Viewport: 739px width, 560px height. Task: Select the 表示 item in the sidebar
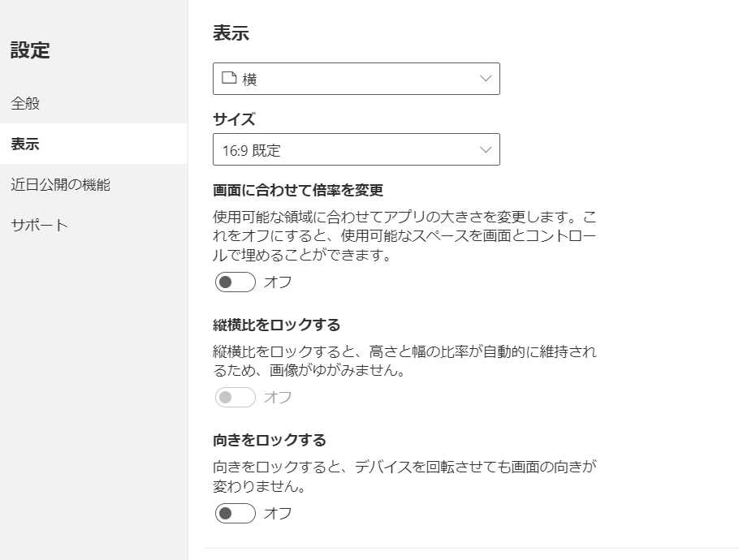pyautogui.click(x=25, y=144)
